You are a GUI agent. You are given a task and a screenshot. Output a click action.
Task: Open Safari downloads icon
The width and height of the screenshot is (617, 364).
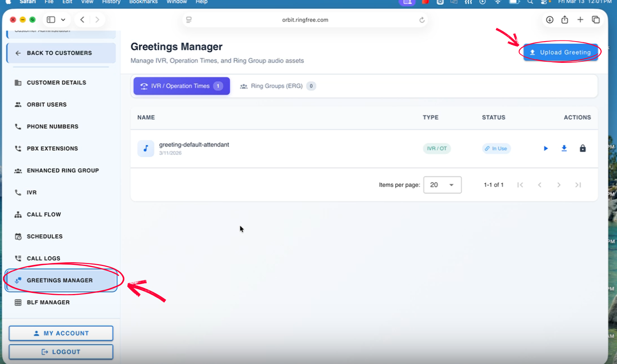click(549, 20)
